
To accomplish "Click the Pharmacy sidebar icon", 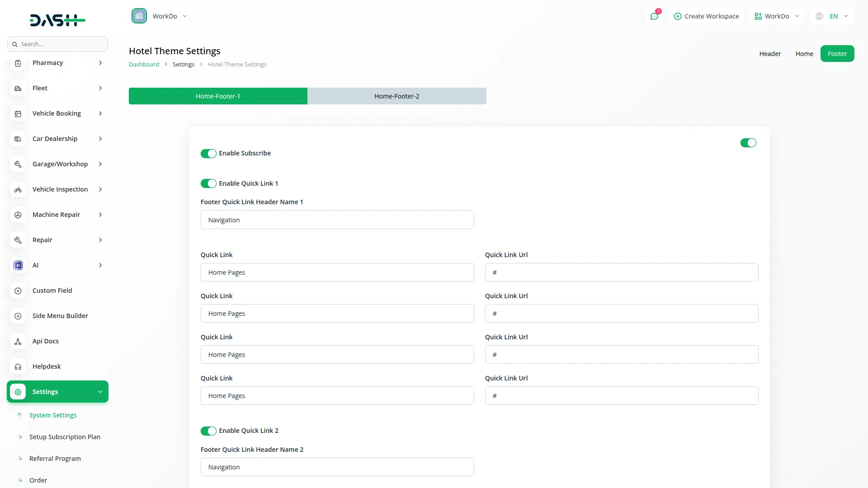I will click(x=18, y=63).
